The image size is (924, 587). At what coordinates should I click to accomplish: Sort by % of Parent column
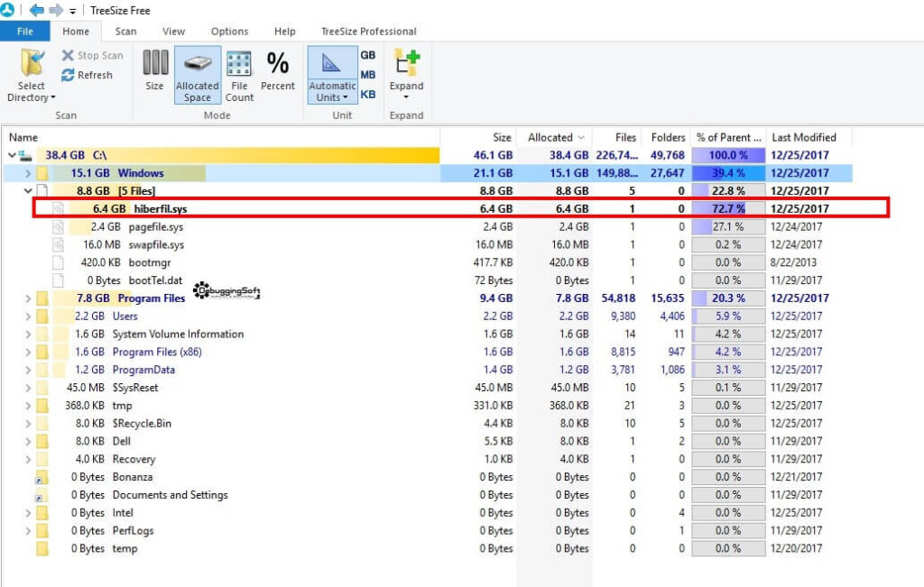728,137
